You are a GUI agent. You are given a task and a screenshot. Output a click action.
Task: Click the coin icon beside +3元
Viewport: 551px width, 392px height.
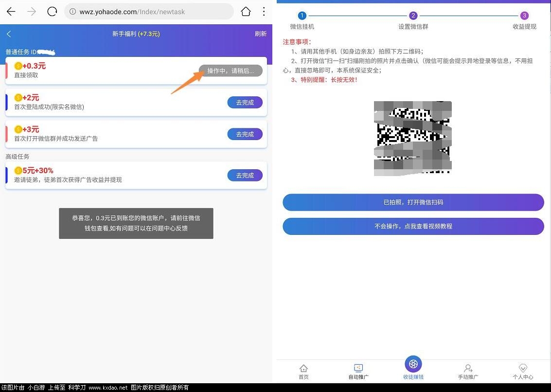18,129
